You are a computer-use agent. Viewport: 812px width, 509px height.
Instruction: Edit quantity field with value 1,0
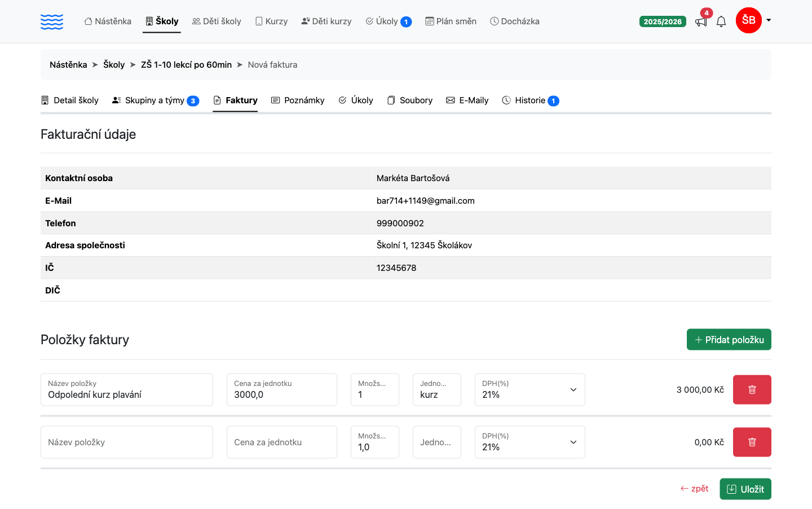coord(375,442)
